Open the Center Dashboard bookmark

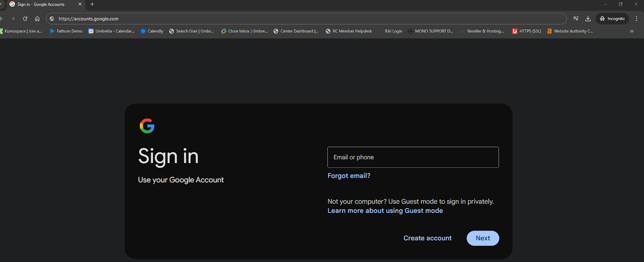click(296, 31)
